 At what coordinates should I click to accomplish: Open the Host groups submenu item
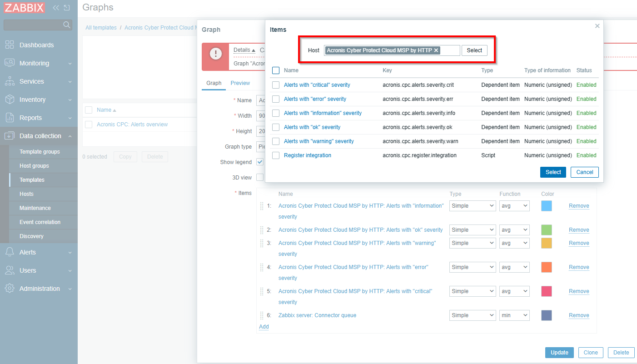click(x=34, y=166)
